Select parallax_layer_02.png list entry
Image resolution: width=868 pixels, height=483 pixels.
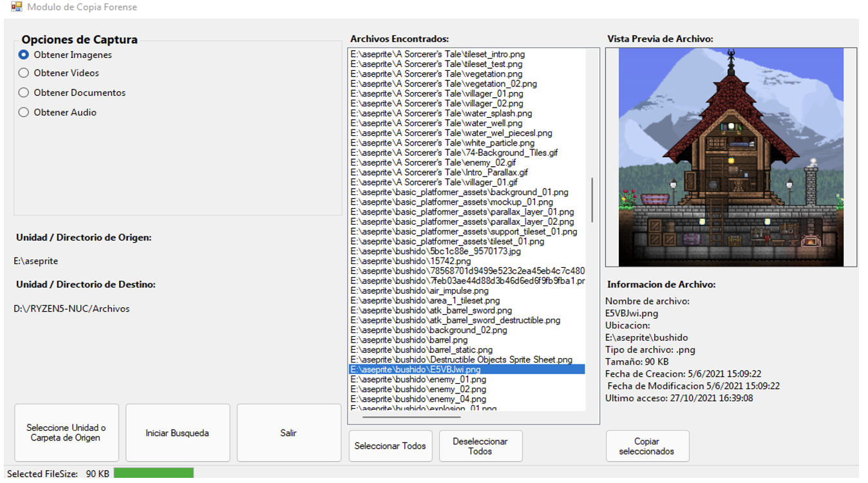tap(467, 222)
